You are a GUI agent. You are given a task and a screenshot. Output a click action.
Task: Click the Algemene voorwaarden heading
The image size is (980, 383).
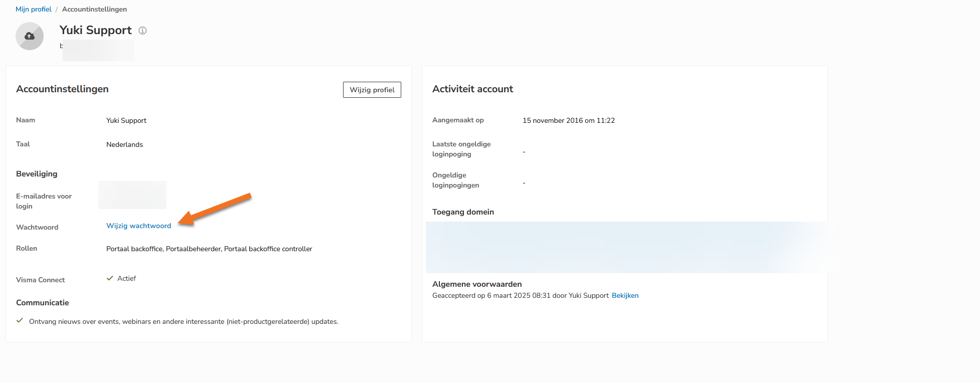tap(477, 284)
